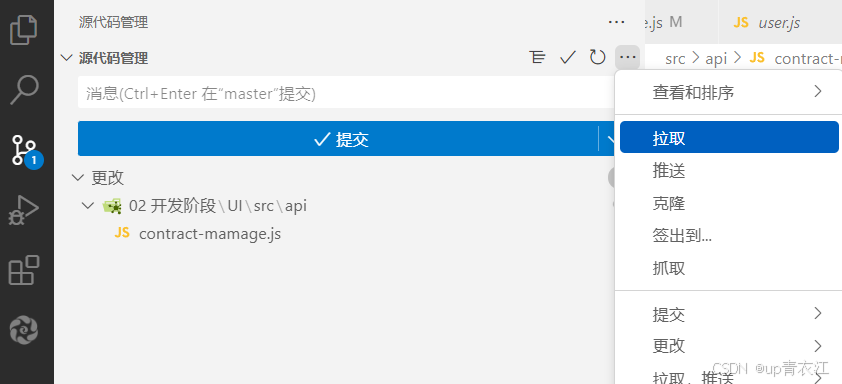Choose 抓取 in the menu
The width and height of the screenshot is (842, 384).
point(729,267)
